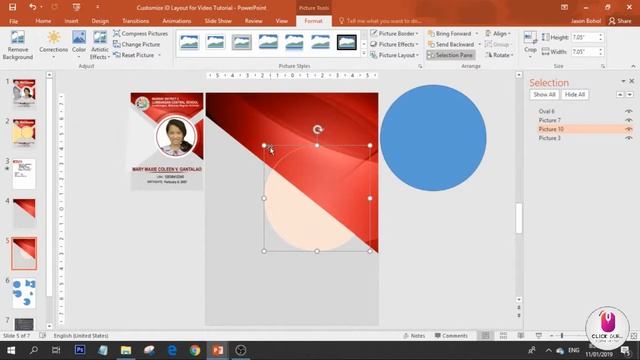Collapse the ribbon arrow
This screenshot has height=360, width=640.
click(x=633, y=66)
